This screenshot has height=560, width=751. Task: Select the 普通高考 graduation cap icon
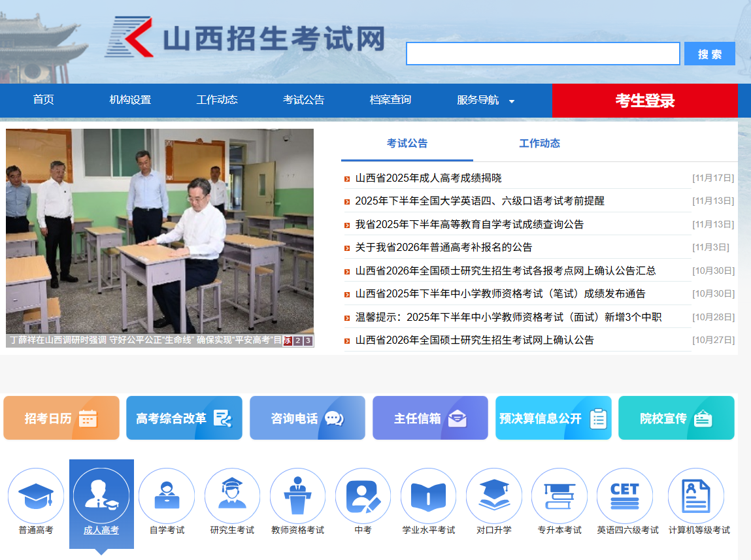36,495
